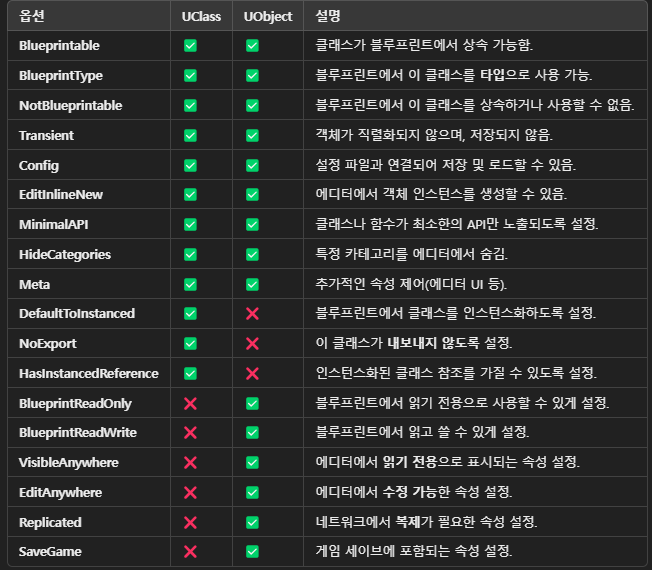Select the DefaultToInstanced option name
Screen dimensions: 652x570
pos(77,313)
